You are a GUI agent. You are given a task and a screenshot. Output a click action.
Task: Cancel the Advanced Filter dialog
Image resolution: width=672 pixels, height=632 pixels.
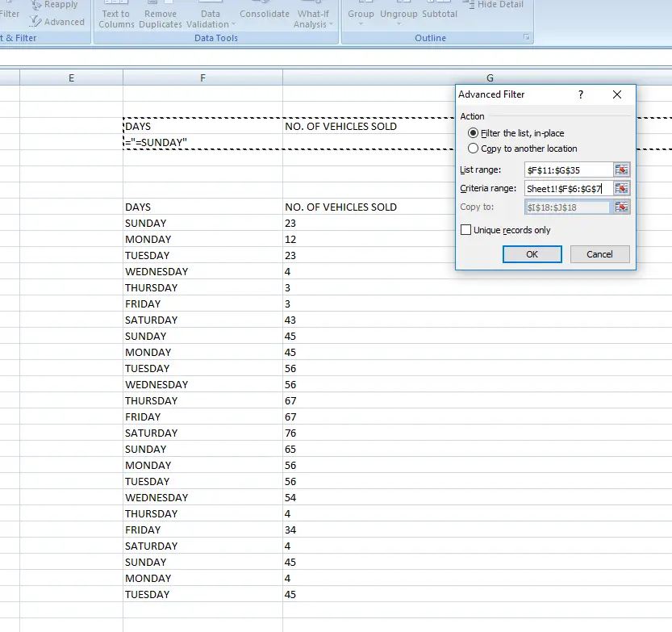click(x=599, y=254)
